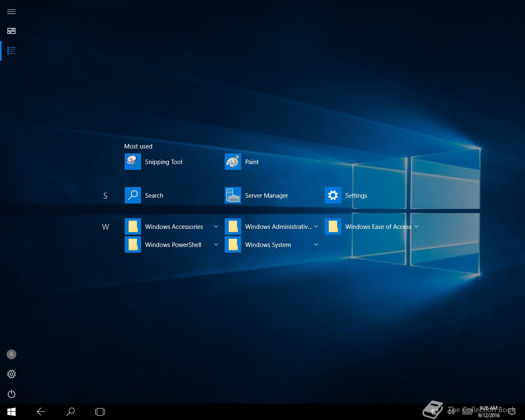
Task: Expand Windows Ease of Access chevron
Action: click(x=416, y=226)
